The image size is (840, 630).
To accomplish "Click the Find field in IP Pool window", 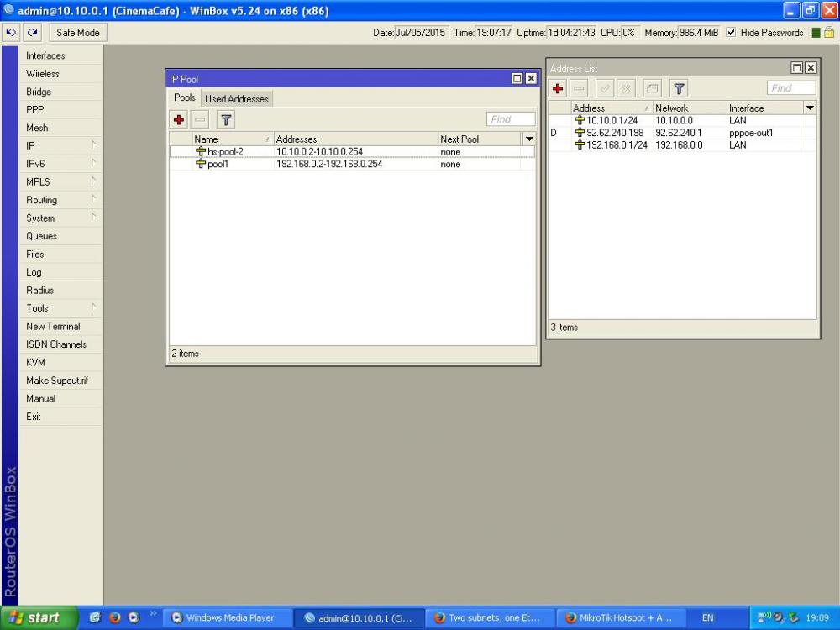I will point(511,119).
